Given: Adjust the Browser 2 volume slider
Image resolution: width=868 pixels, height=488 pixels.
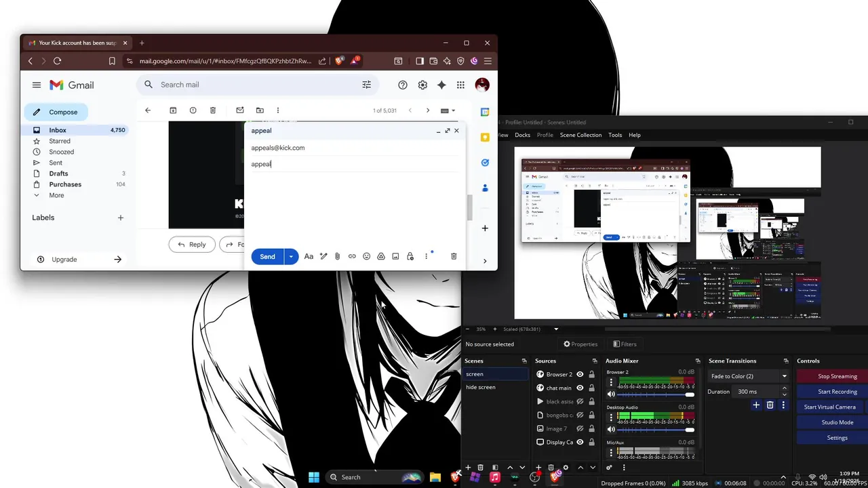Looking at the screenshot, I should coord(656,394).
